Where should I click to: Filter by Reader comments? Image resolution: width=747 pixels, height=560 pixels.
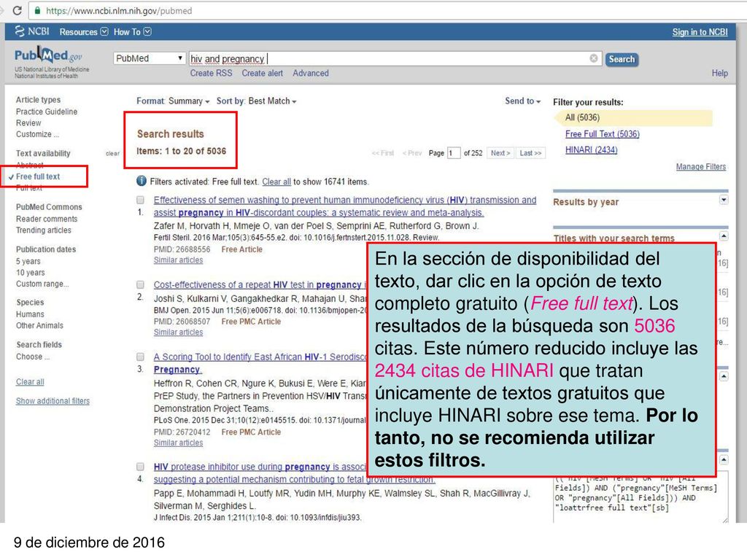point(47,219)
